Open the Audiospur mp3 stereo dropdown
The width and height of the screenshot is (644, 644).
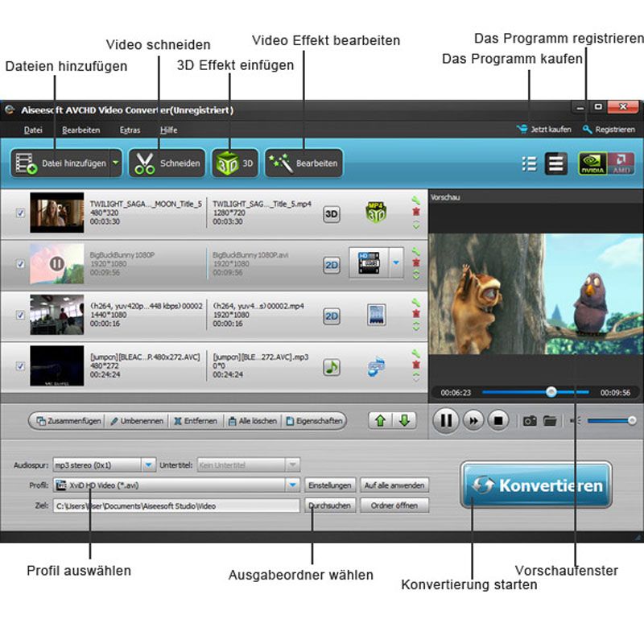[x=148, y=464]
